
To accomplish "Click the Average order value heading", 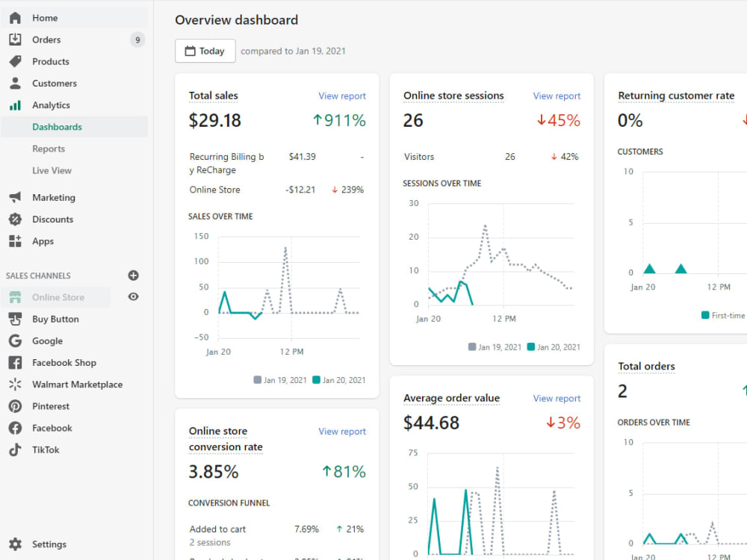I will click(452, 398).
